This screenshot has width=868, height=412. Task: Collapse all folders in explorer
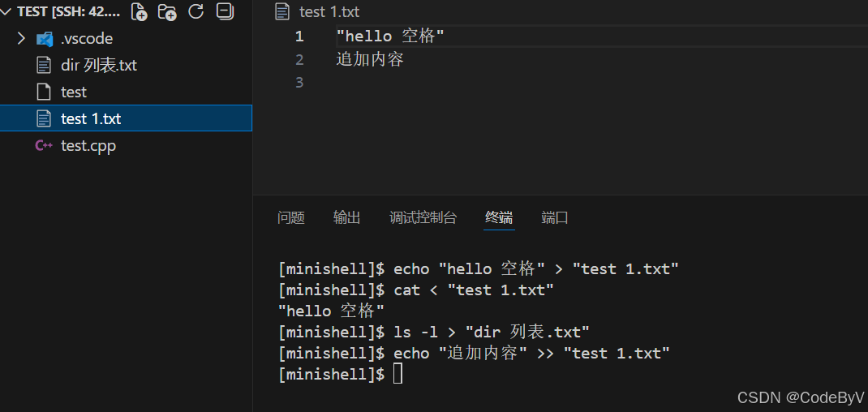(225, 12)
